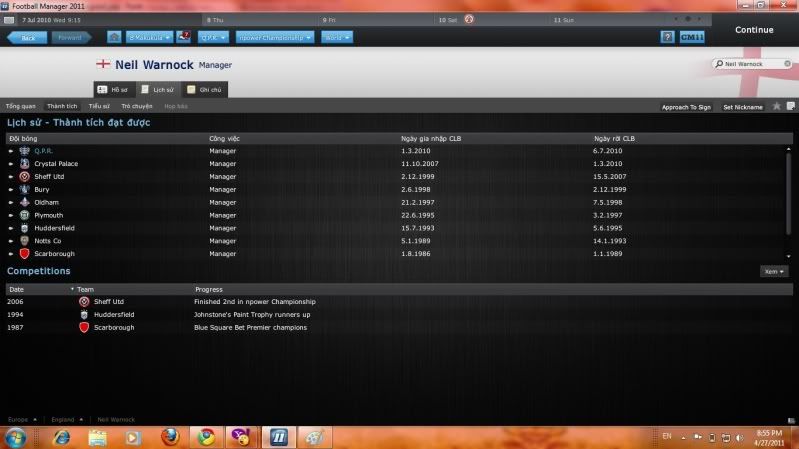The width and height of the screenshot is (799, 449).
Task: Expand the Q.P.R. history row
Action: 11,151
